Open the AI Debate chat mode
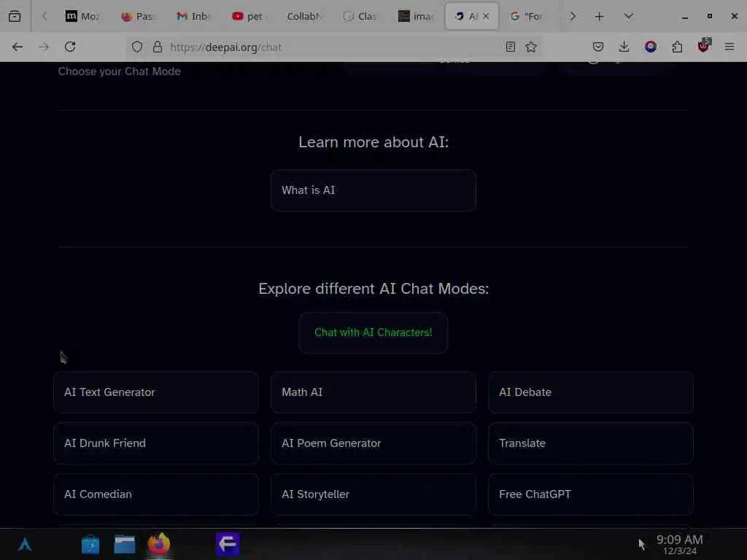 [x=590, y=392]
